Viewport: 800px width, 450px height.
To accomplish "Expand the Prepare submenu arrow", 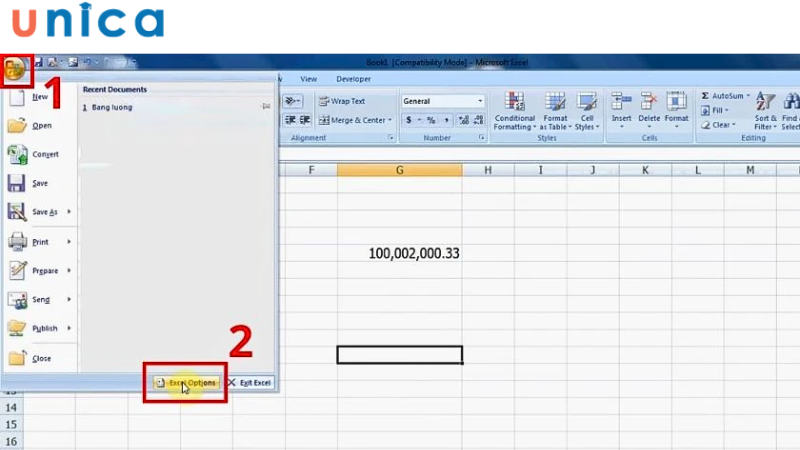I will point(69,270).
